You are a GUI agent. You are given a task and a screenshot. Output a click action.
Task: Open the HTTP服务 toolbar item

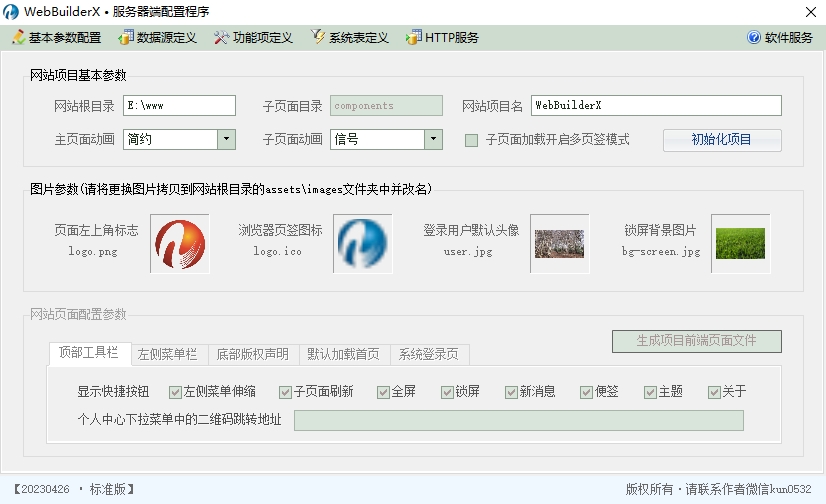point(442,37)
